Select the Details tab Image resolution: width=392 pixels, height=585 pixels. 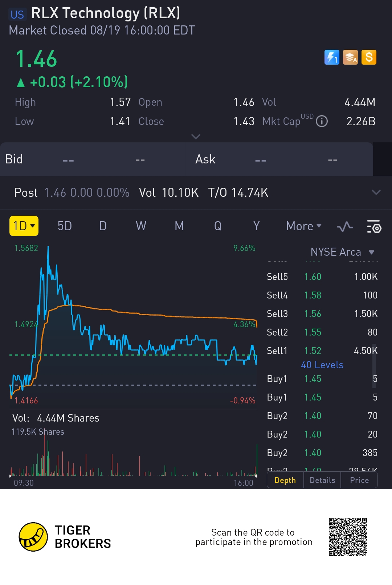coord(322,480)
